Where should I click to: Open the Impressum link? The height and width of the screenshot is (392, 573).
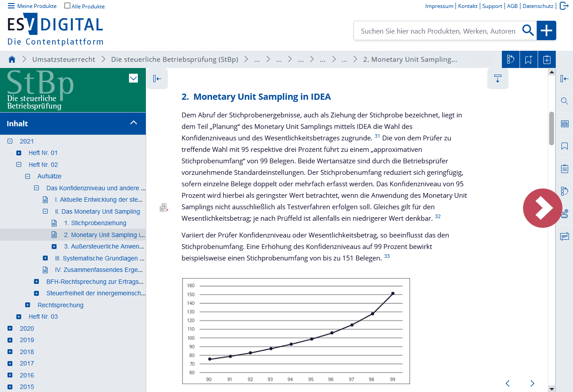(x=439, y=6)
